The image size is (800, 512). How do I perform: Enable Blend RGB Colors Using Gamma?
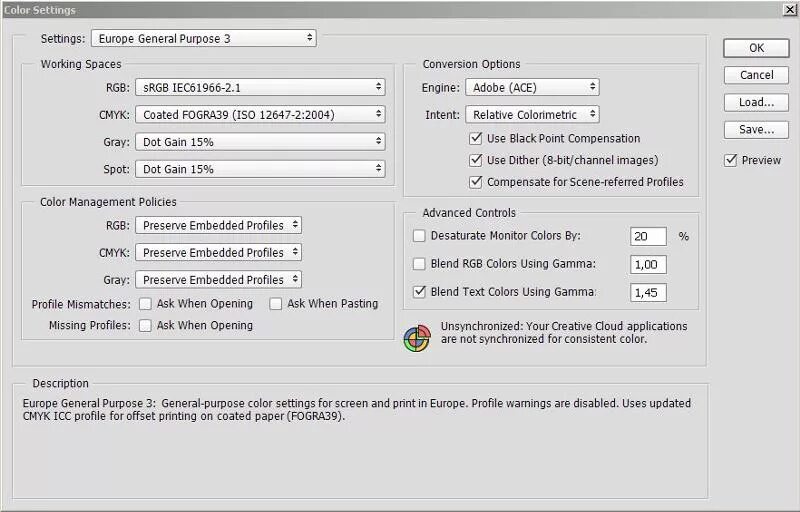[x=419, y=264]
